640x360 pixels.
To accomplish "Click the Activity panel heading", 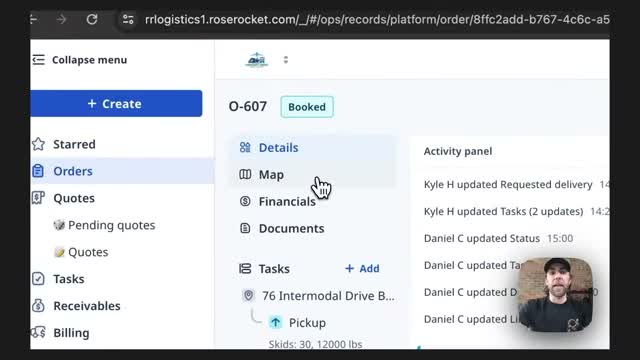I will pyautogui.click(x=458, y=151).
